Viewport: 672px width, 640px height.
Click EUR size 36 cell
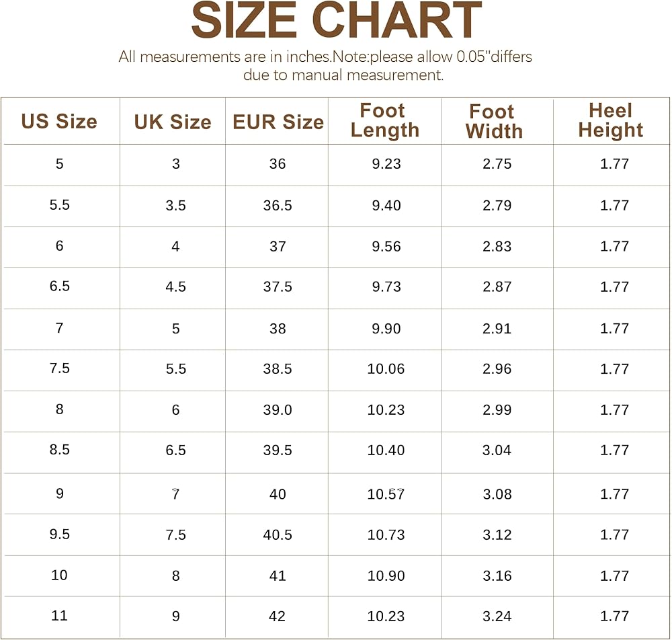pyautogui.click(x=278, y=164)
